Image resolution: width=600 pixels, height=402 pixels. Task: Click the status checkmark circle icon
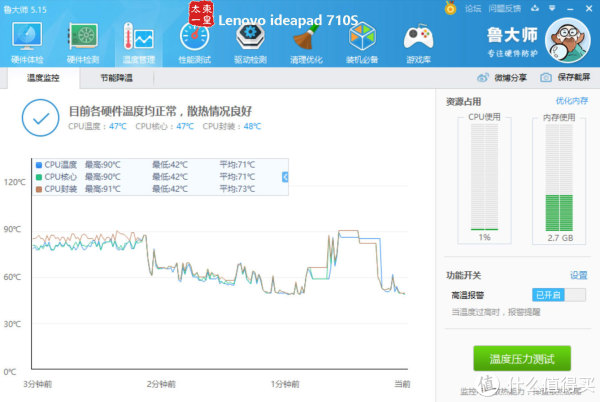click(x=41, y=118)
